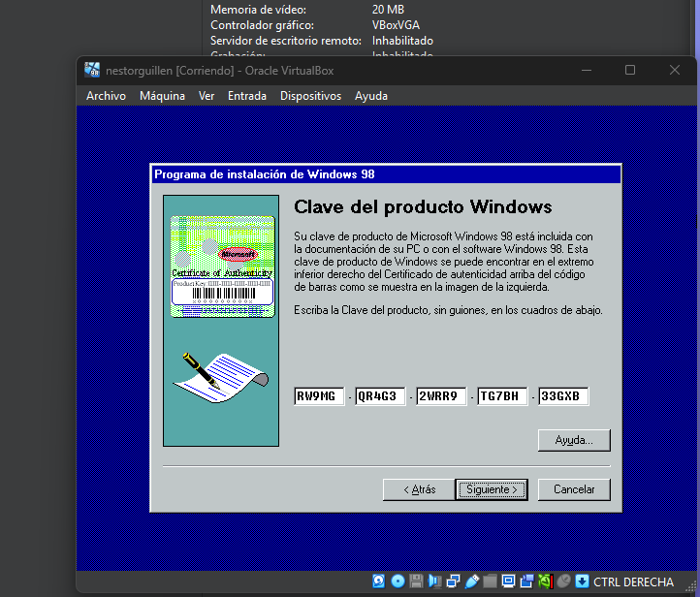Click the Atrás button in the installer

[x=419, y=489]
